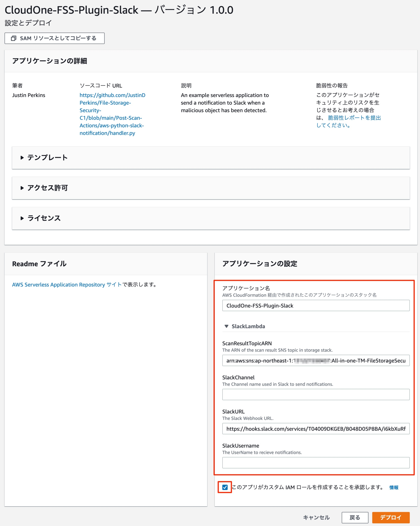Click the SlackUsername field label
The height and width of the screenshot is (526, 420).
(x=241, y=446)
